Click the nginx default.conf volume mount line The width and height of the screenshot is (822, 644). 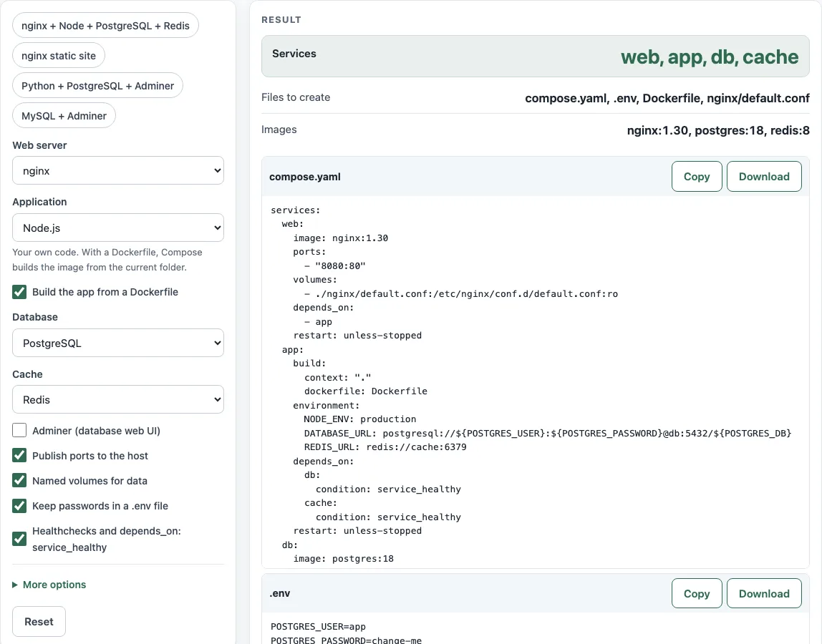click(x=461, y=293)
